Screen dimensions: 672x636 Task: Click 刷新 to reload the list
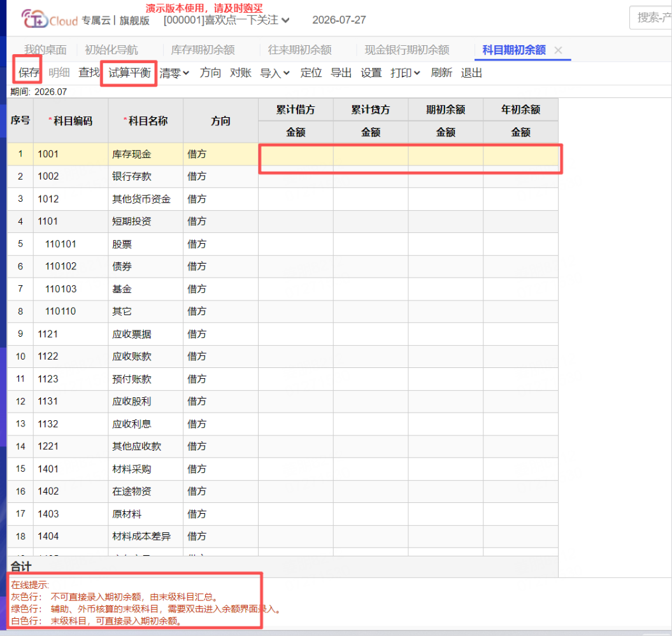(x=441, y=73)
